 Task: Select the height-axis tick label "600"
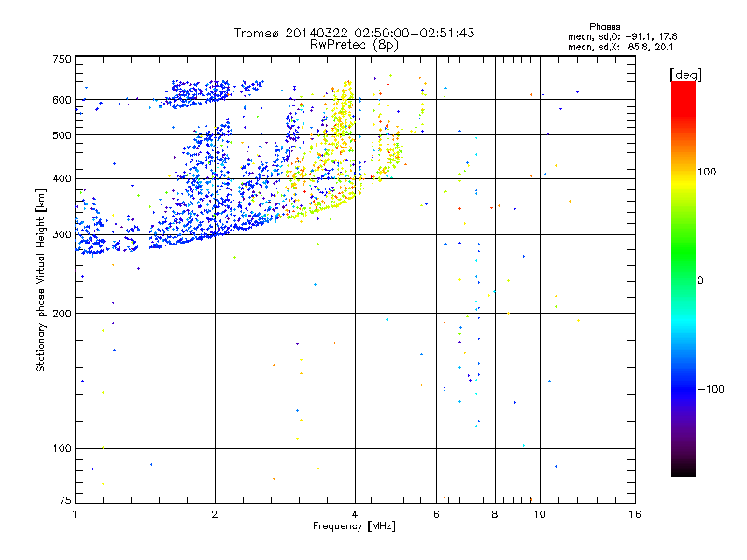tap(62, 100)
